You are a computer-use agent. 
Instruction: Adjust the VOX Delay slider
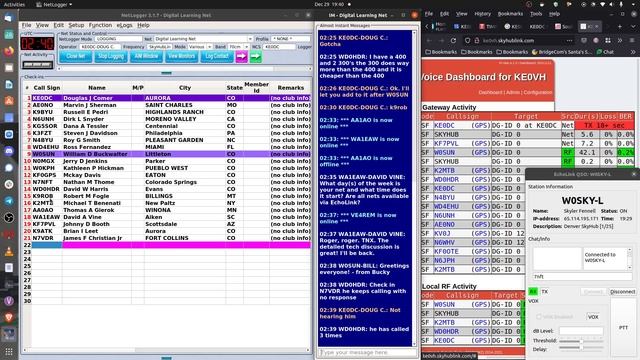[x=581, y=349]
